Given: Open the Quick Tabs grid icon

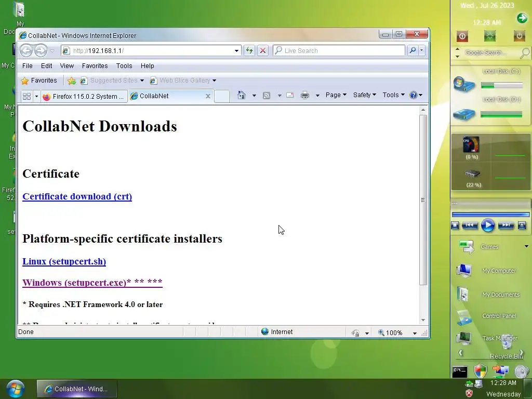Looking at the screenshot, I should (27, 96).
